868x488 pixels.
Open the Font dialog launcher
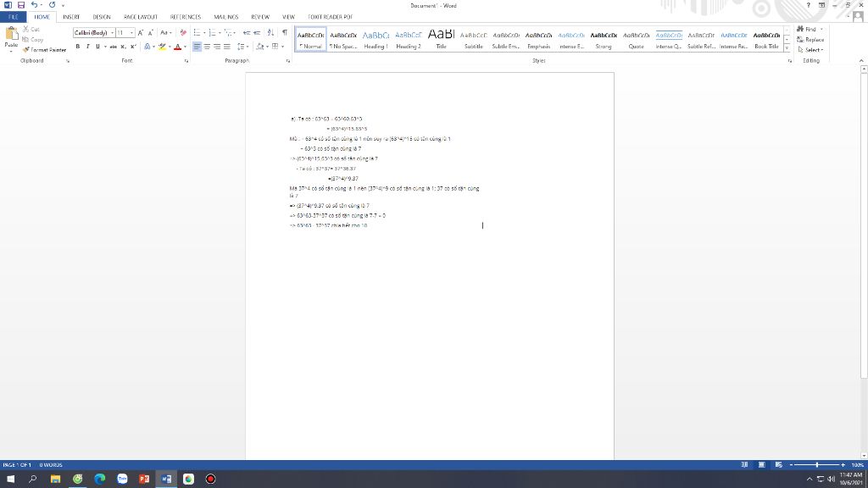(186, 61)
